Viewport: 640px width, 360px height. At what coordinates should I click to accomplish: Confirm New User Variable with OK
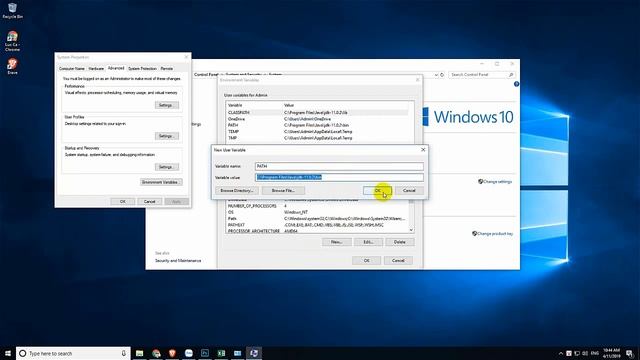[x=378, y=191]
